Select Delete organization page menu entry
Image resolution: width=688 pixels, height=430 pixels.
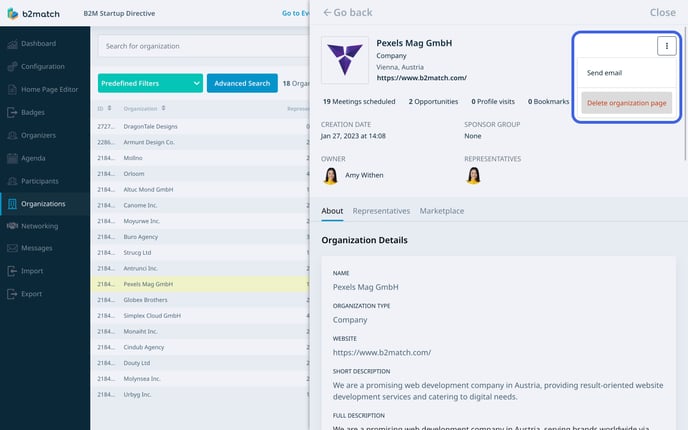[627, 103]
